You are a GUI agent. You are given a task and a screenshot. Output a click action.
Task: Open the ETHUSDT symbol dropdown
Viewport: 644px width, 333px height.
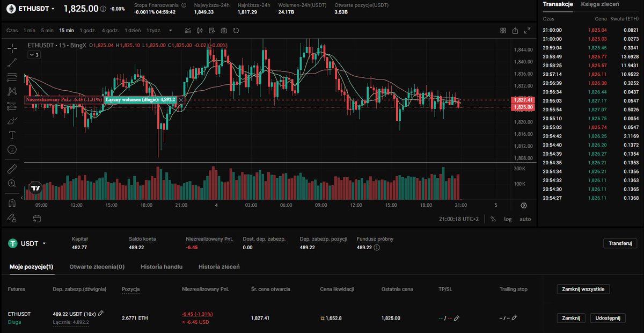click(x=34, y=8)
